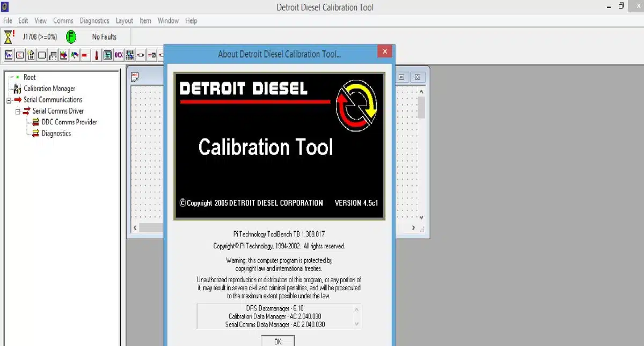
Task: Click OK in the About dialog
Action: (277, 341)
